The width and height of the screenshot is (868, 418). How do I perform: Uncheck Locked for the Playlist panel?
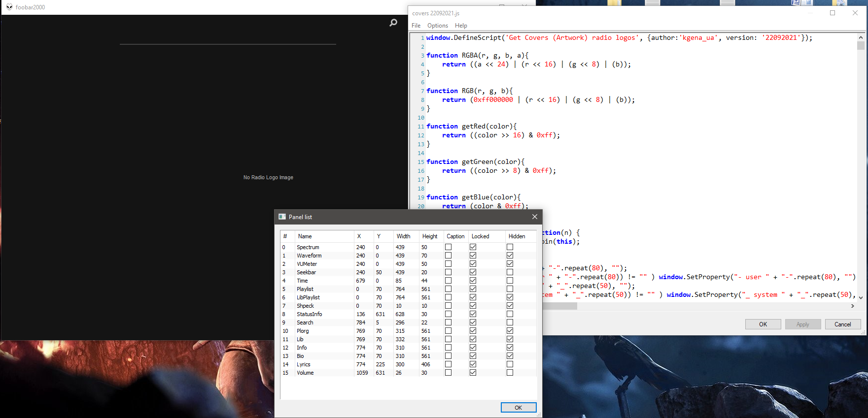pos(473,289)
